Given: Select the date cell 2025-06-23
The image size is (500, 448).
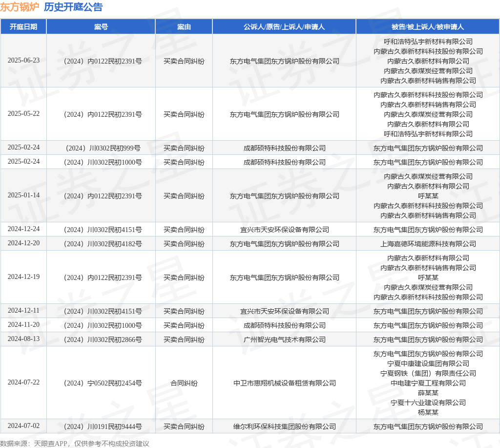Looking at the screenshot, I should pos(23,60).
